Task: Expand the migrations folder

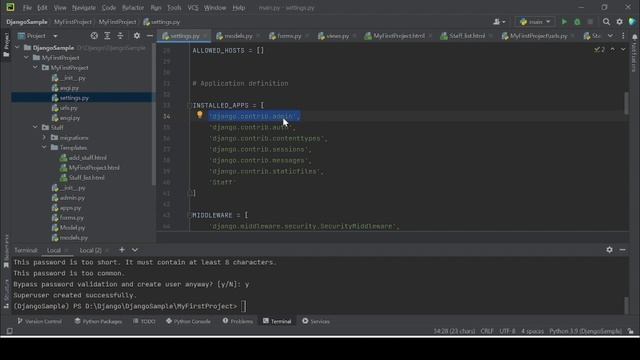Action: tap(44, 138)
